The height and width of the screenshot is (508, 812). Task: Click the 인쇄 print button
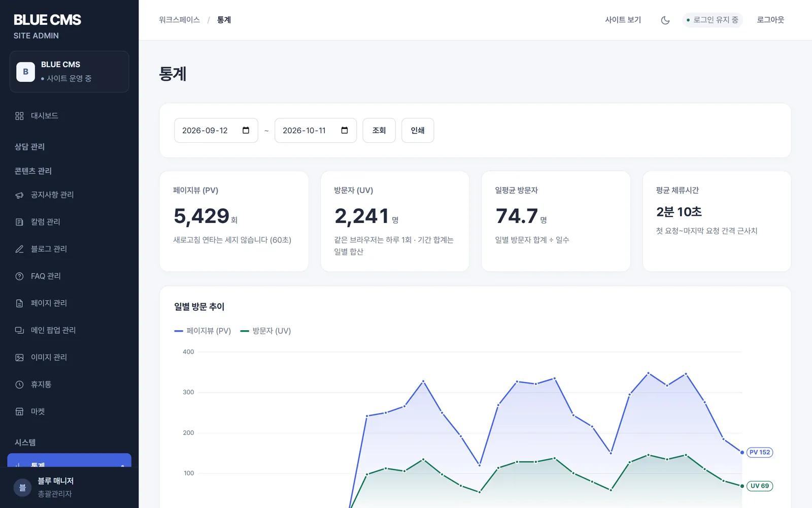point(418,131)
